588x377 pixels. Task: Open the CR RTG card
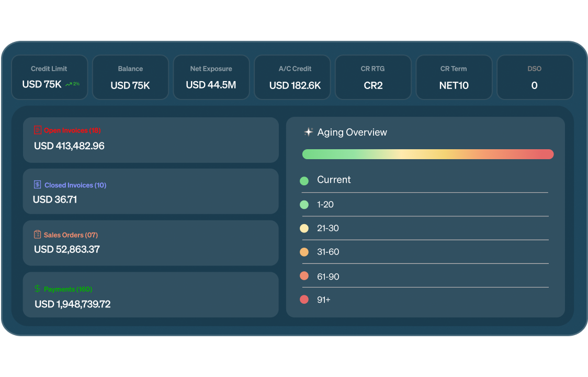tap(373, 77)
